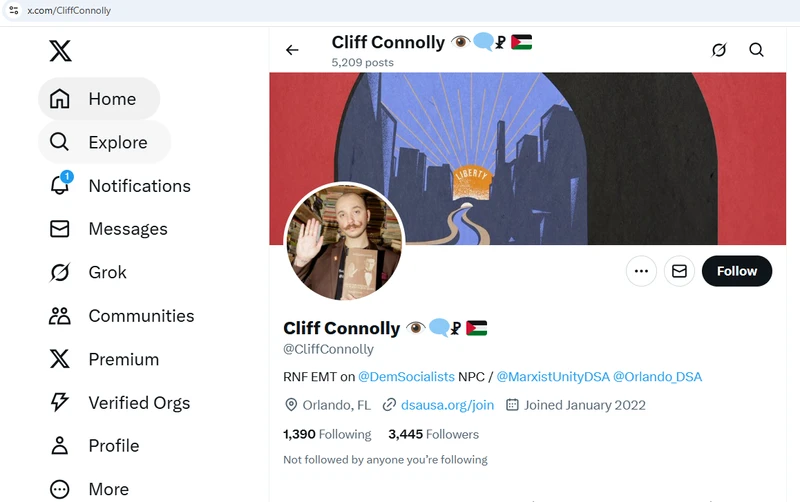The width and height of the screenshot is (800, 502).
Task: Click the site info icon in address bar
Action: (x=14, y=10)
